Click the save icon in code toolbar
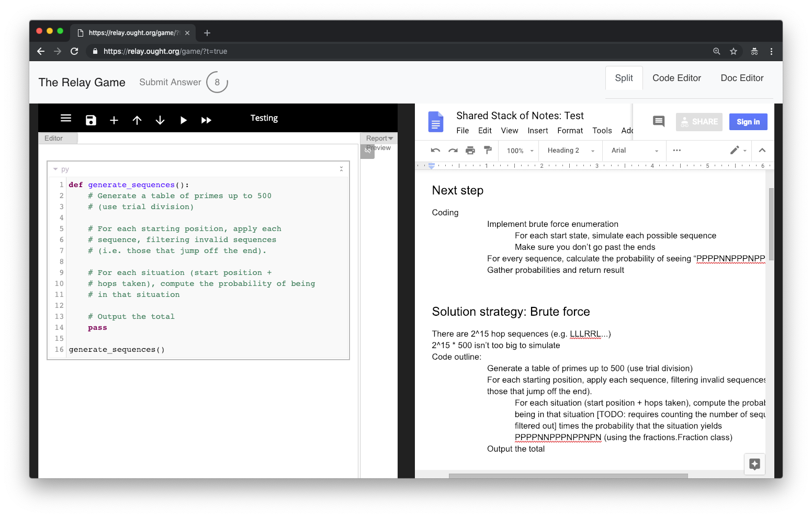The height and width of the screenshot is (517, 812). click(91, 120)
